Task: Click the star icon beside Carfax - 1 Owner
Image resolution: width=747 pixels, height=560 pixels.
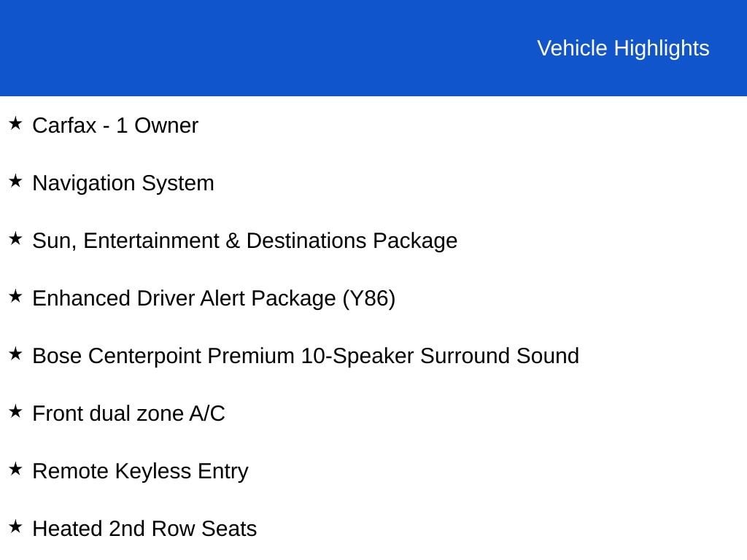Action: 15,123
